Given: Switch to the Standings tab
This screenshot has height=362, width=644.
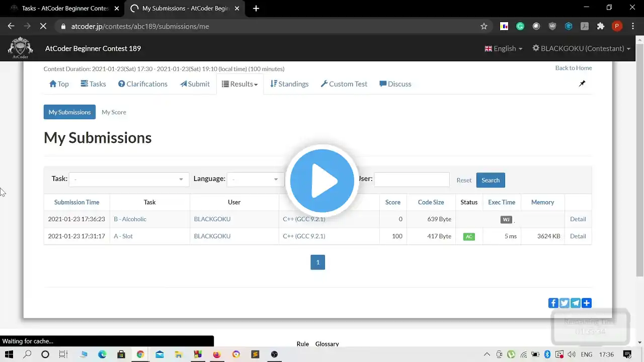Looking at the screenshot, I should tap(289, 84).
